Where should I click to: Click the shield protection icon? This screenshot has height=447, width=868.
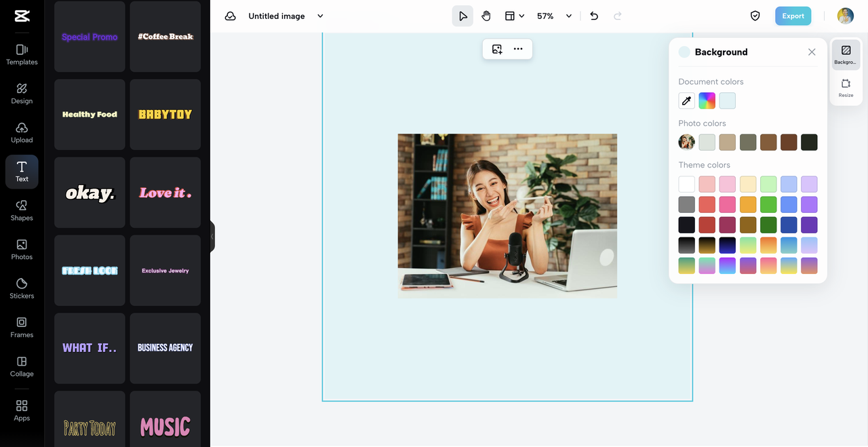755,16
